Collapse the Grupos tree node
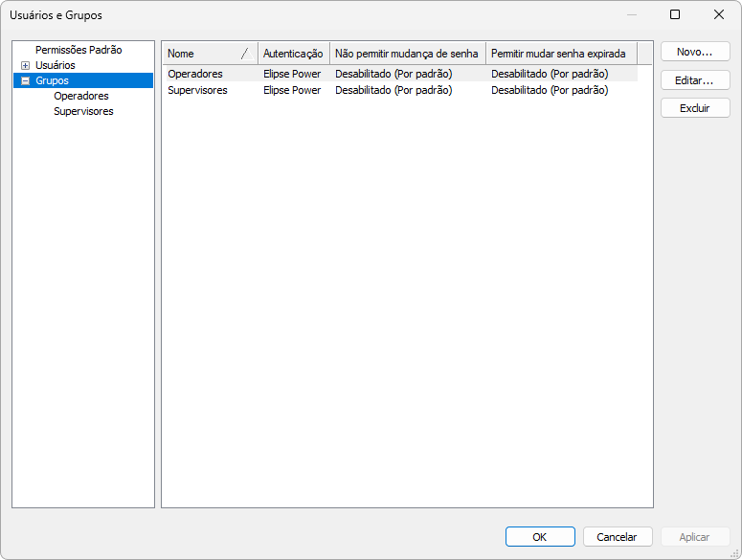This screenshot has width=742, height=560. pyautogui.click(x=26, y=81)
